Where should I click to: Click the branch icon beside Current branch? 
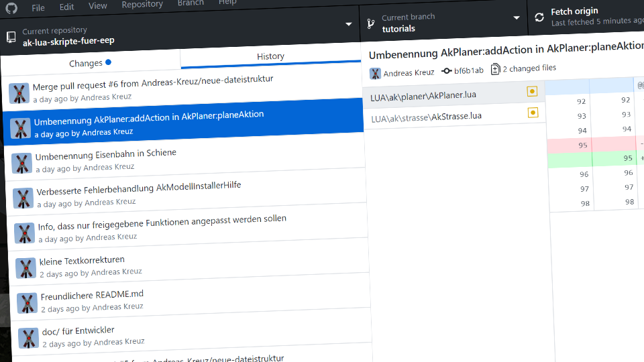(x=370, y=23)
